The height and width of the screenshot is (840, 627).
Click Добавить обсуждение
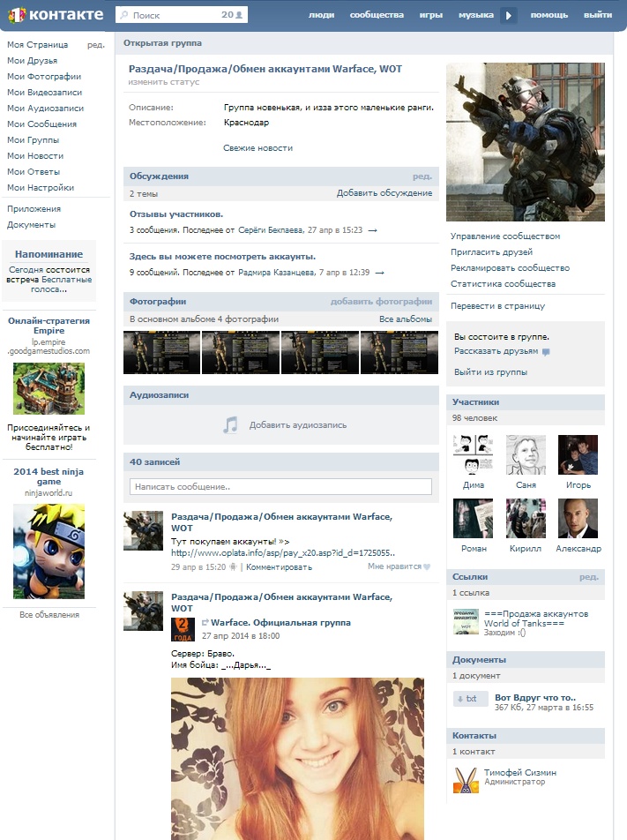point(384,193)
